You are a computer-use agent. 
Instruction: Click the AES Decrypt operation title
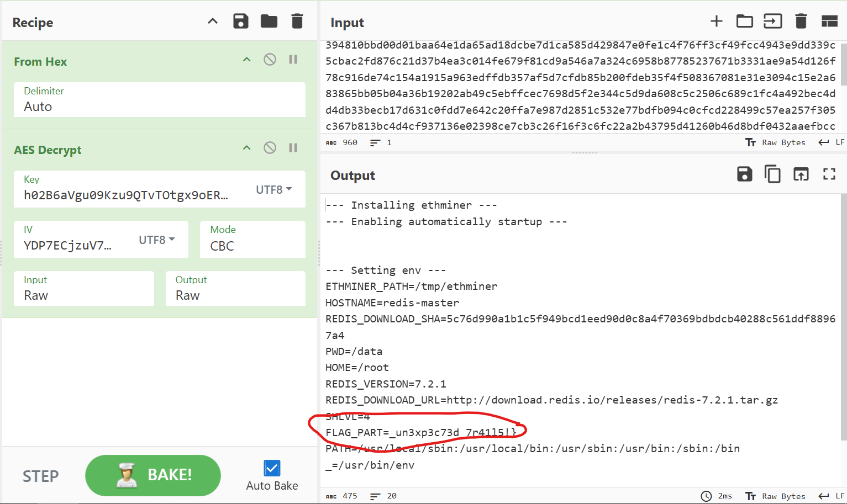click(48, 150)
